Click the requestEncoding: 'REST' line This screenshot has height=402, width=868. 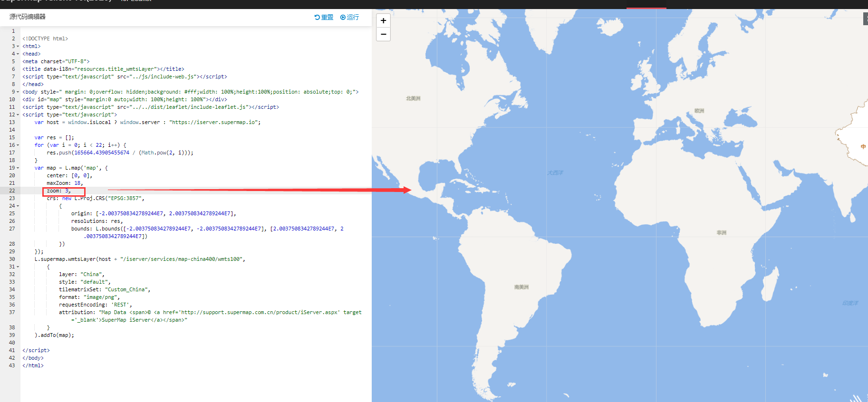[96, 305]
